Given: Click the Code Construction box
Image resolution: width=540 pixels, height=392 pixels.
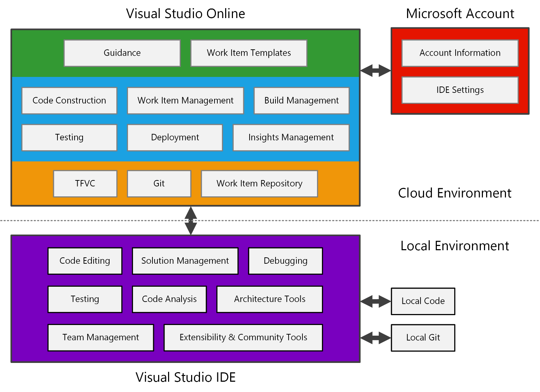Looking at the screenshot, I should 69,101.
